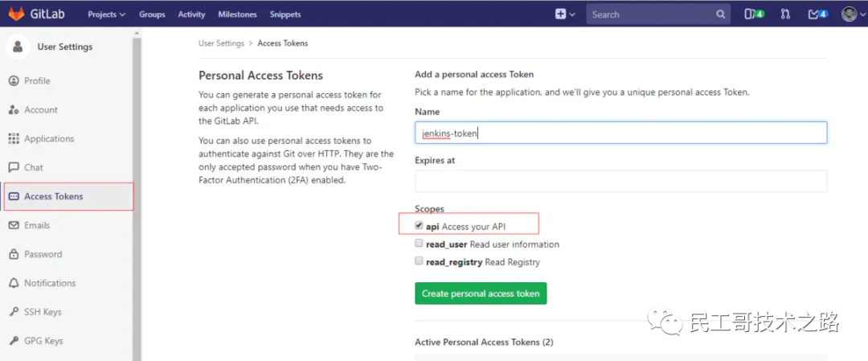Open the Notifications bell in sidebar
The height and width of the screenshot is (361, 868).
14,283
